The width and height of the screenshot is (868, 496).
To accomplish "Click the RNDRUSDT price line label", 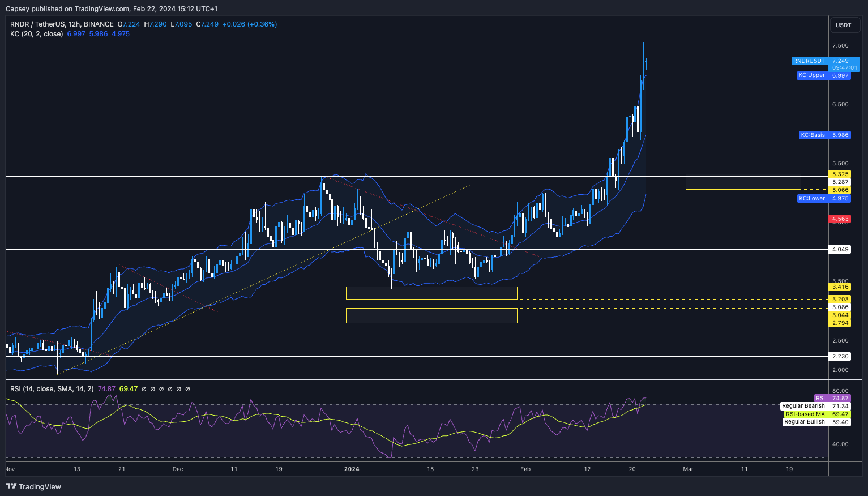I will [x=809, y=61].
